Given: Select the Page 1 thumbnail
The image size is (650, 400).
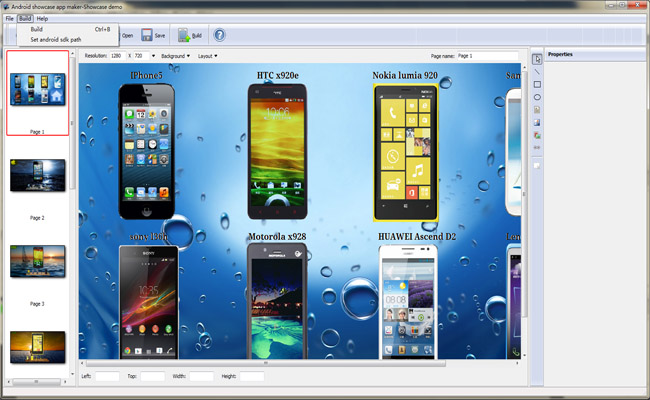Looking at the screenshot, I should (37, 89).
